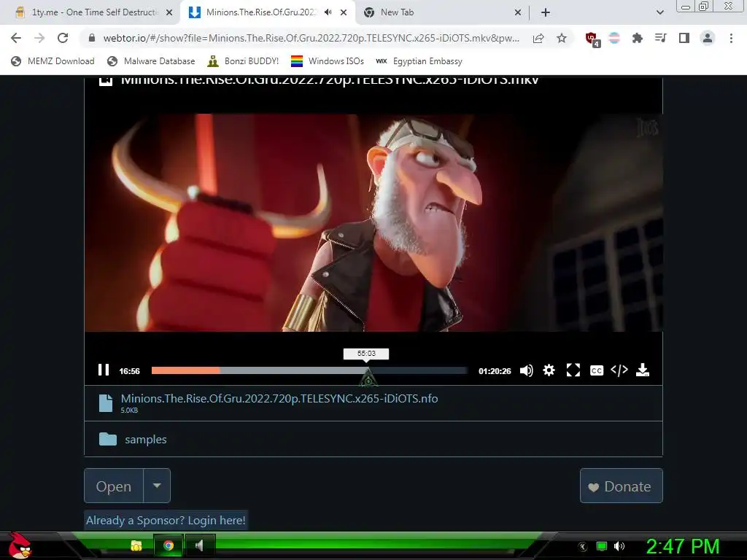Open Bonzi BUDDY! bookmark
This screenshot has width=747, height=560.
[243, 61]
